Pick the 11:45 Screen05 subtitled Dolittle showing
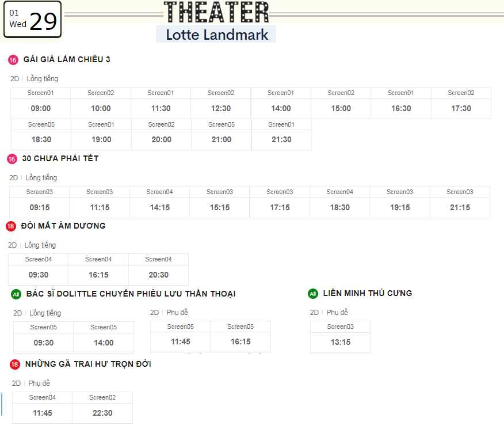This screenshot has height=448, width=504. click(x=180, y=337)
